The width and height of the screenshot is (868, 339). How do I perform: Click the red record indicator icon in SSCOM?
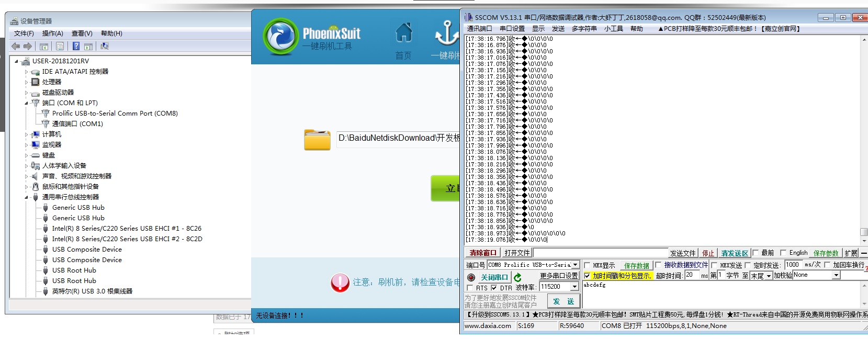pos(471,277)
